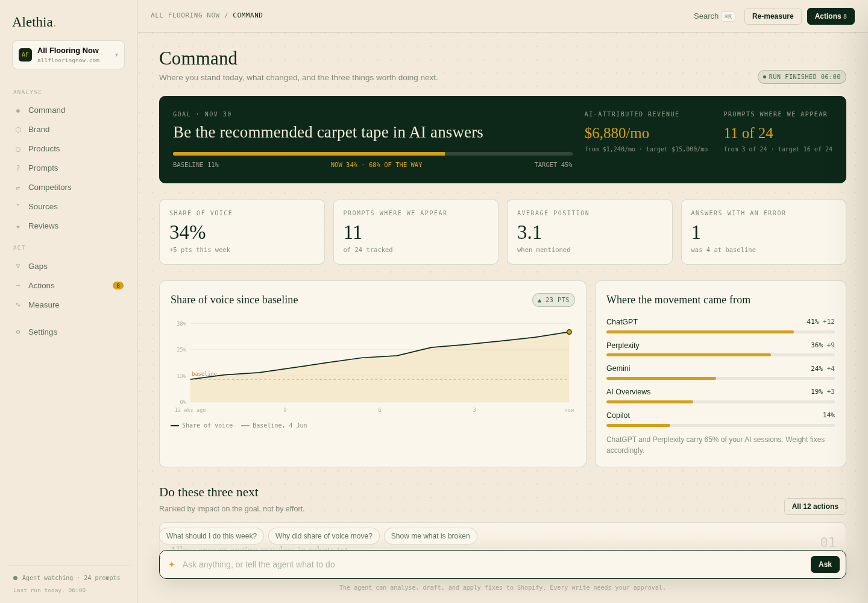868x603 pixels.
Task: Open All 12 actions
Action: (815, 507)
